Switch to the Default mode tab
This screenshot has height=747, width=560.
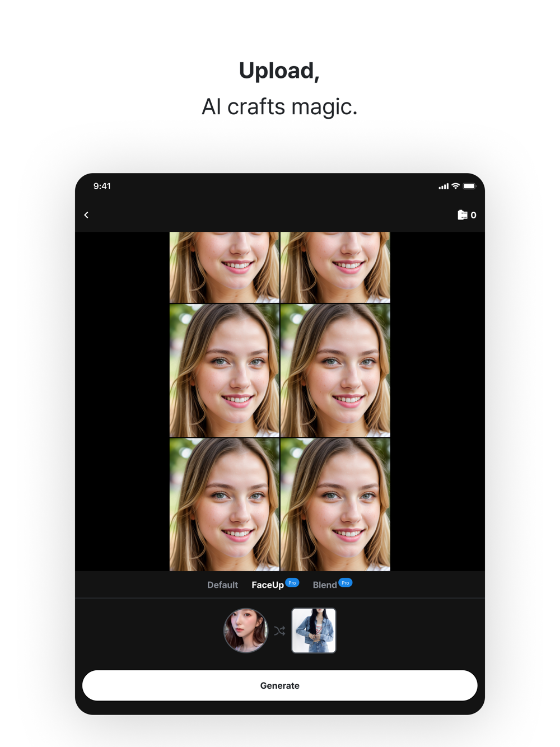222,585
